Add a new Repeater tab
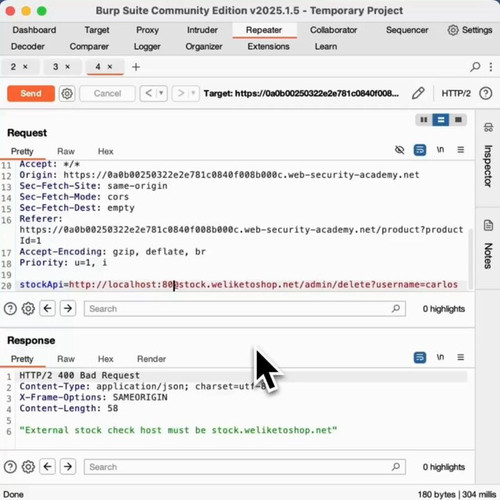The image size is (500, 500). [136, 67]
